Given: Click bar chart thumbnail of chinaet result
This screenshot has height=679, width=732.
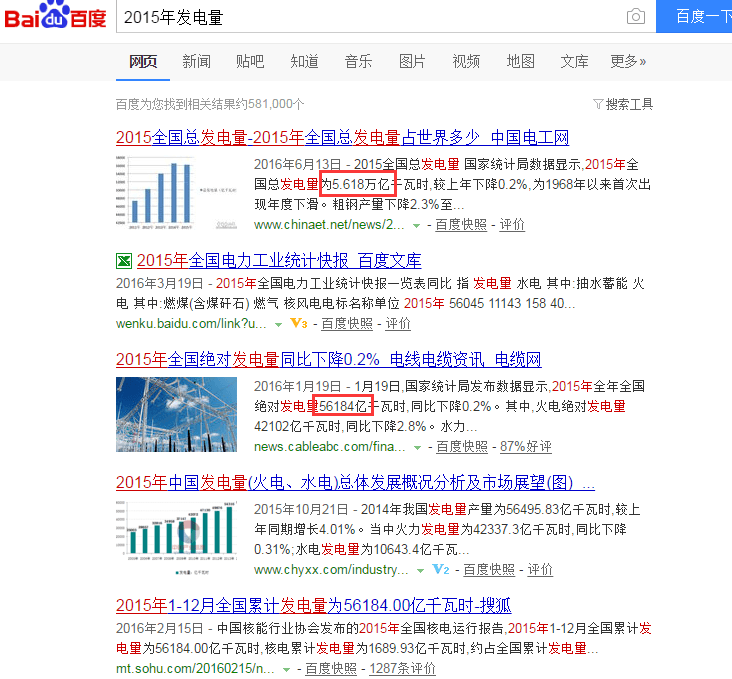Looking at the screenshot, I should (x=176, y=192).
